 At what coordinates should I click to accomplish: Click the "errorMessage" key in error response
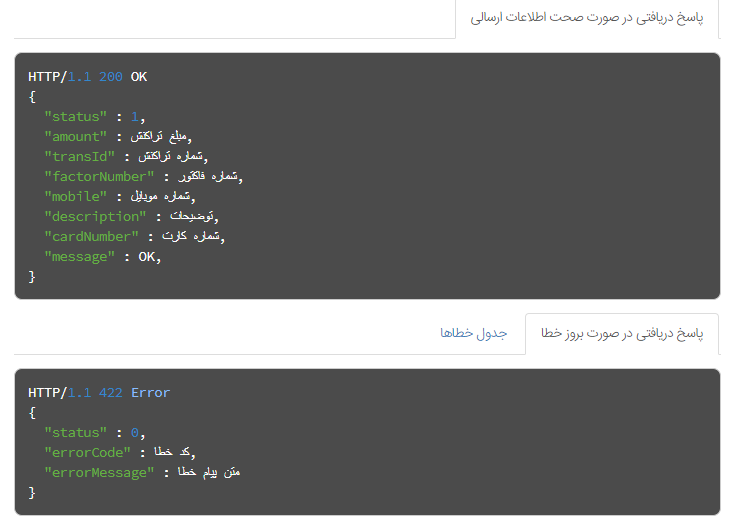click(x=99, y=473)
